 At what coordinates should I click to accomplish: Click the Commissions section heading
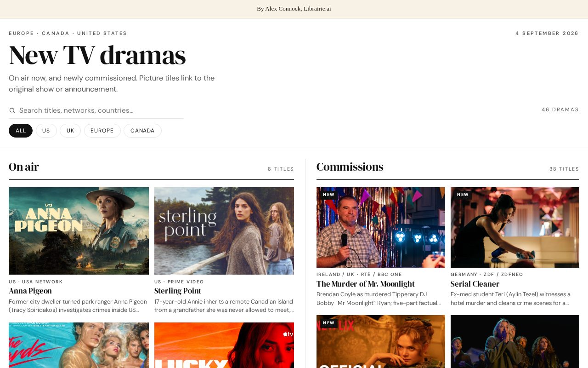coord(350,167)
